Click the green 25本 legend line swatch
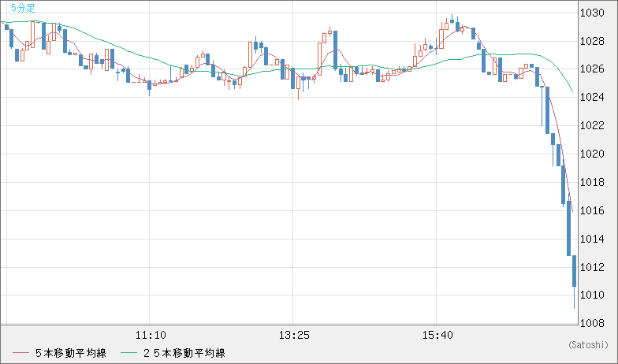 point(131,353)
